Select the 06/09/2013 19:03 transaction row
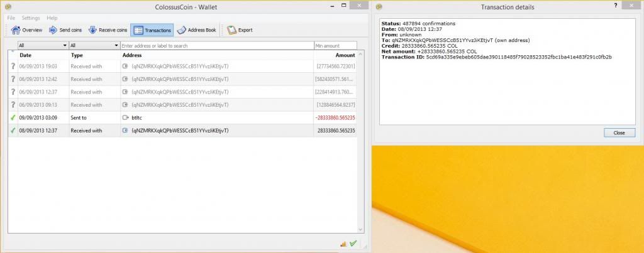Screen dimensions: 644x253 tap(182, 66)
